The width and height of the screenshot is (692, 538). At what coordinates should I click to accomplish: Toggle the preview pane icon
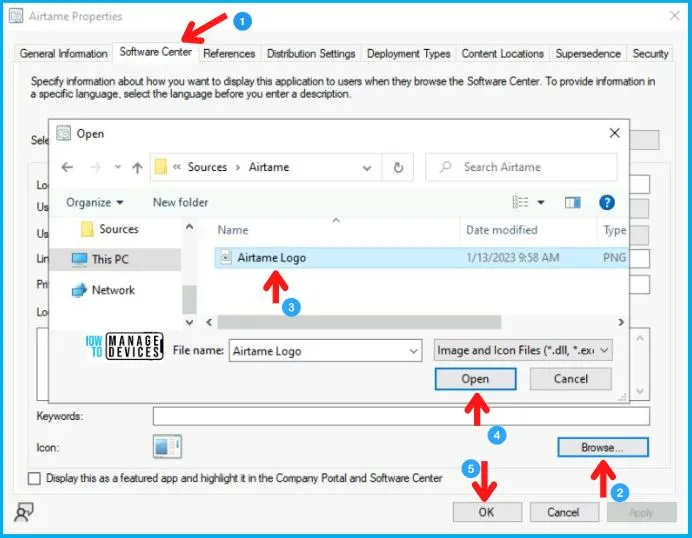click(x=572, y=203)
